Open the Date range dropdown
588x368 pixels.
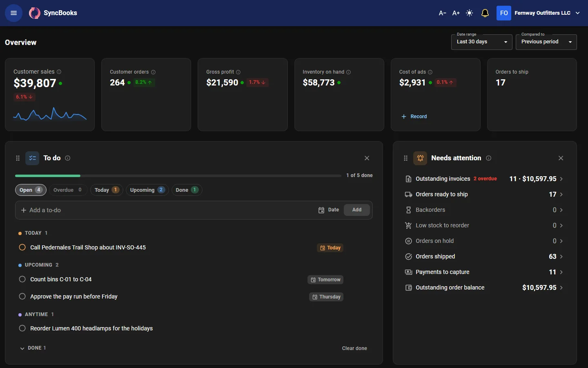[x=482, y=42]
